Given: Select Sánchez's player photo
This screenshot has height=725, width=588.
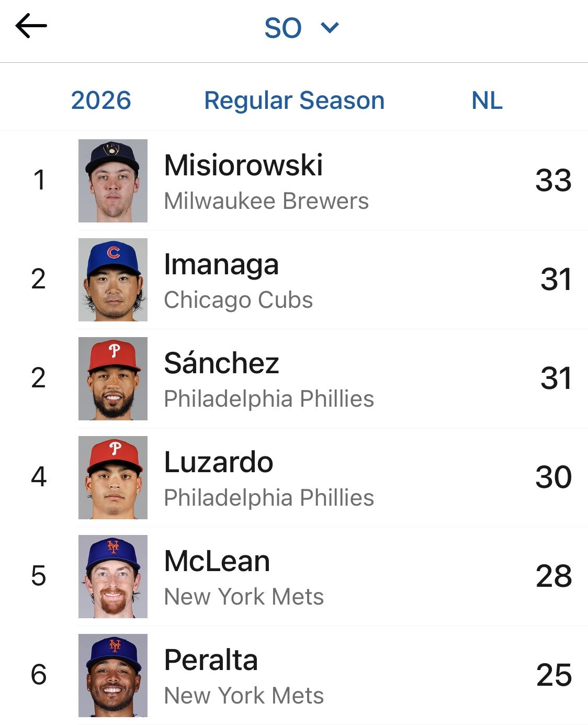Looking at the screenshot, I should pyautogui.click(x=113, y=378).
